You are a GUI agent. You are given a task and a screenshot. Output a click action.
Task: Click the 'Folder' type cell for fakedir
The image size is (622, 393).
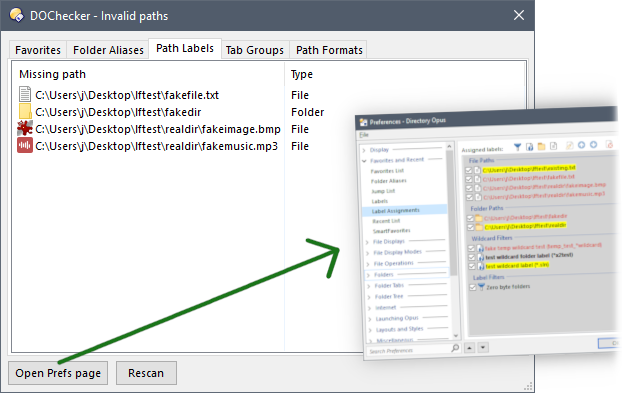(307, 112)
